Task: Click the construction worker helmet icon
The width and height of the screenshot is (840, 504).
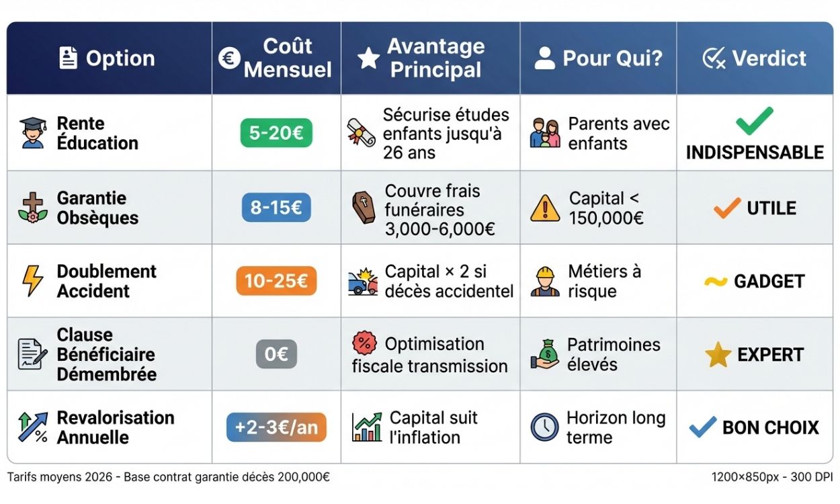Action: point(544,281)
